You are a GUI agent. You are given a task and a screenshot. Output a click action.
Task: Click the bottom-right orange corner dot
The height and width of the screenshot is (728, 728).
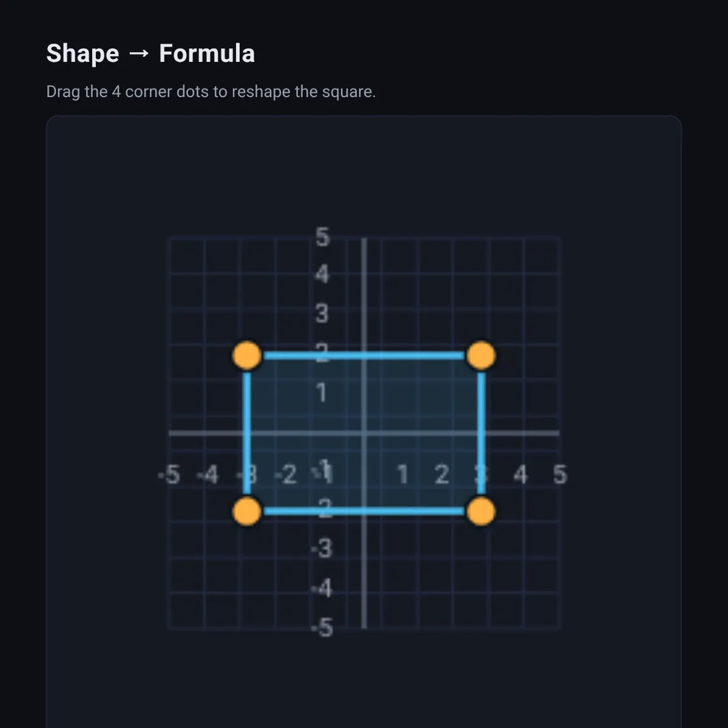481,511
